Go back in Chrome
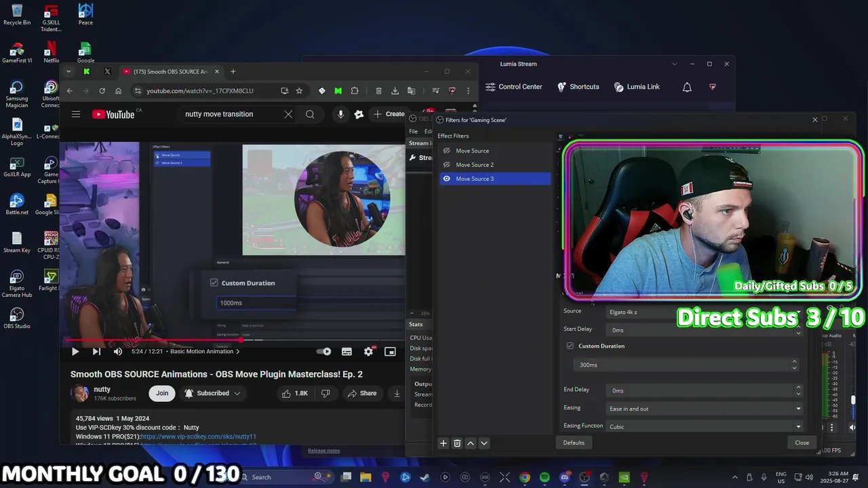The width and height of the screenshot is (868, 488). [x=69, y=91]
